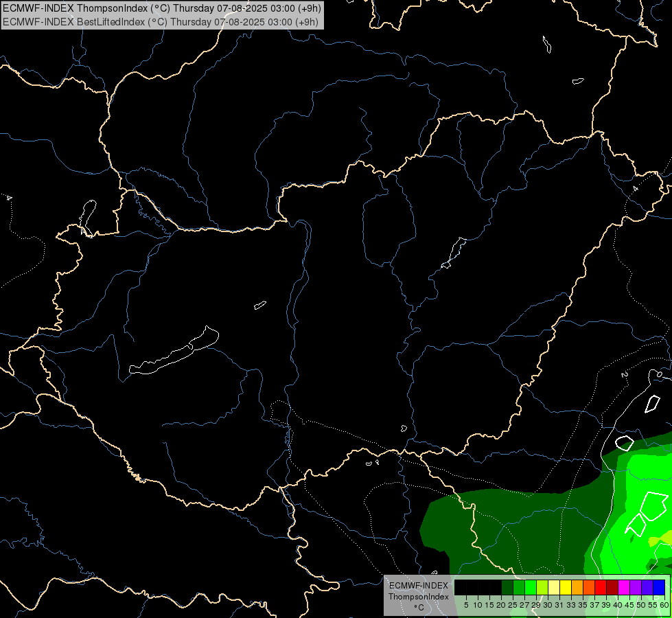The width and height of the screenshot is (672, 618).
Task: Click the legend tick label 55
Action: coord(653,605)
